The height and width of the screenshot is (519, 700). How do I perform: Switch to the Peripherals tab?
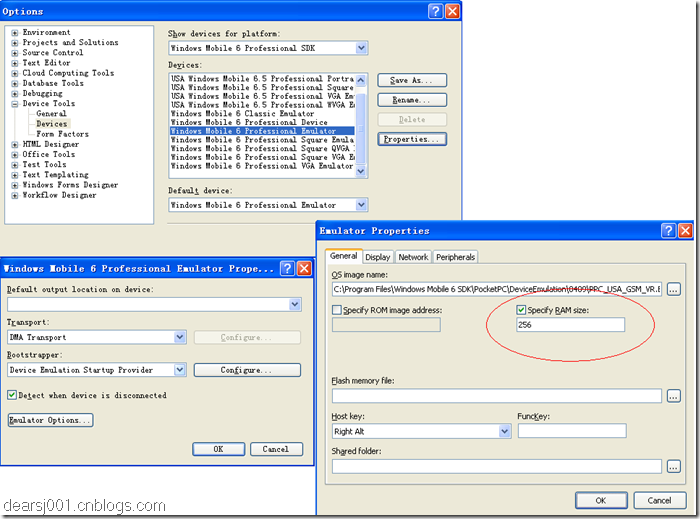pos(455,257)
